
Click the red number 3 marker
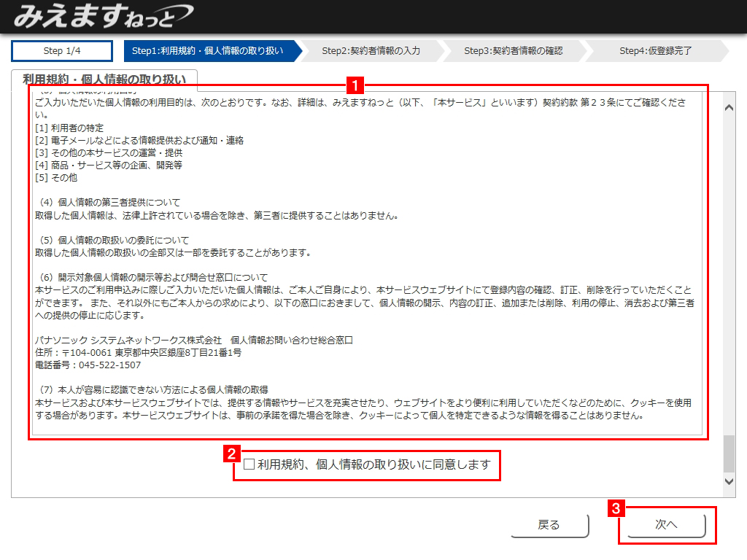[616, 508]
